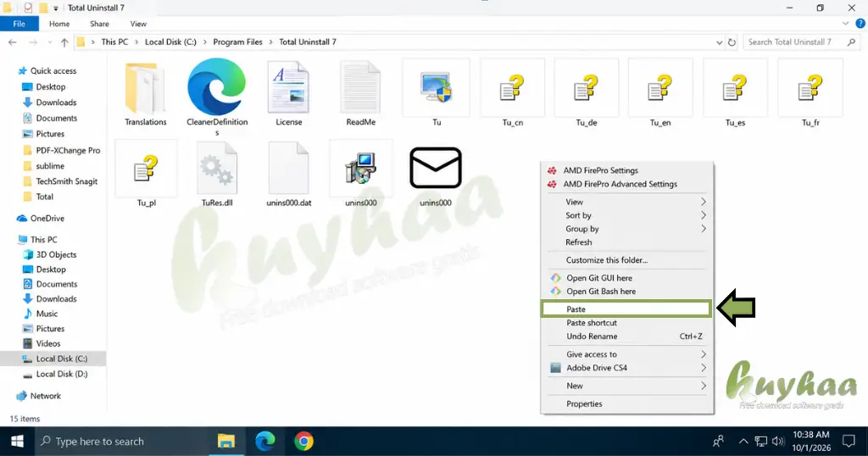This screenshot has width=868, height=456.
Task: Open File Explorer from the taskbar
Action: click(225, 441)
